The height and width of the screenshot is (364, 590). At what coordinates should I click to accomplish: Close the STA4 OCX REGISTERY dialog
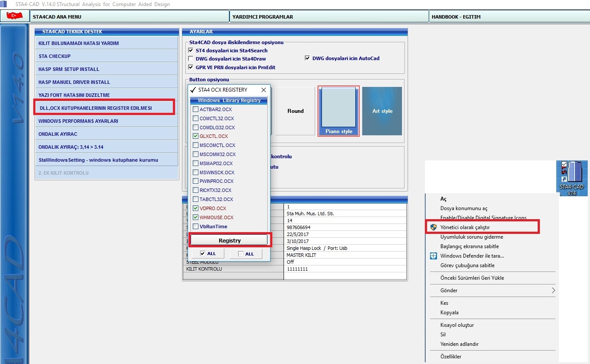click(264, 90)
